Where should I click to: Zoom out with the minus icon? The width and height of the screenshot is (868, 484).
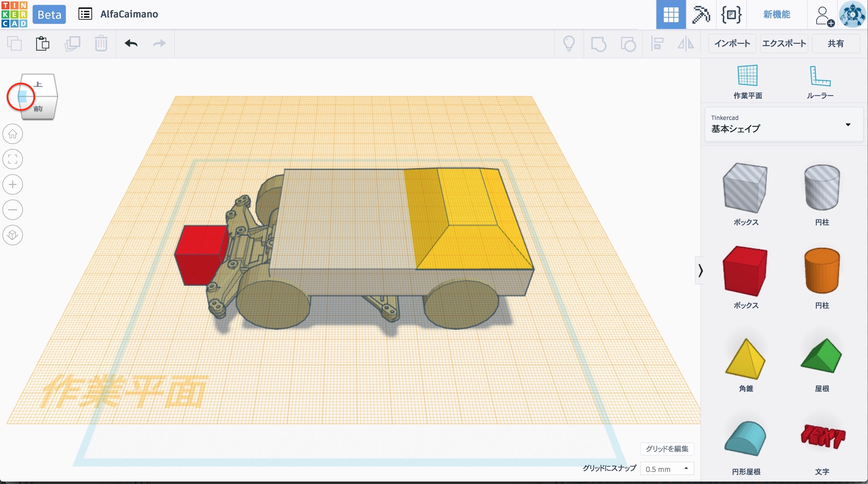click(x=13, y=210)
